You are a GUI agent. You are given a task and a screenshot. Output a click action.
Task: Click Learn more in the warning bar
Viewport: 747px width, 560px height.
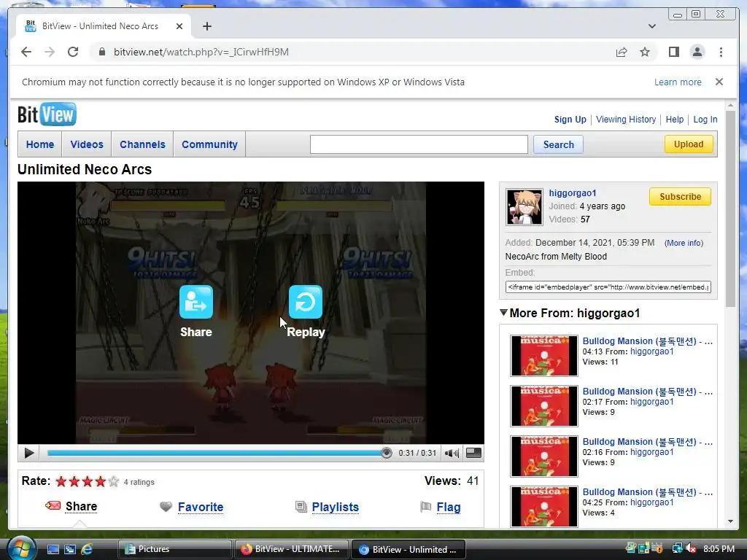(678, 82)
